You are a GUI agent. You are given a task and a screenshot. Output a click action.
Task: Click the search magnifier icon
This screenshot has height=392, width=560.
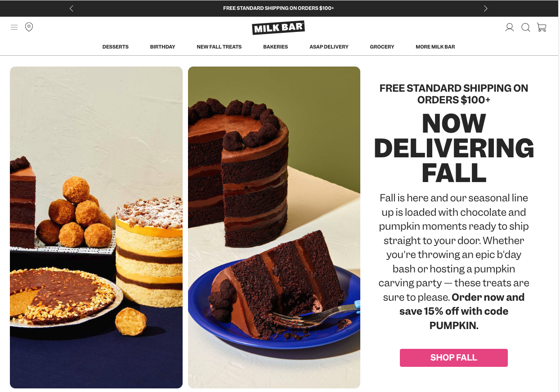click(525, 27)
